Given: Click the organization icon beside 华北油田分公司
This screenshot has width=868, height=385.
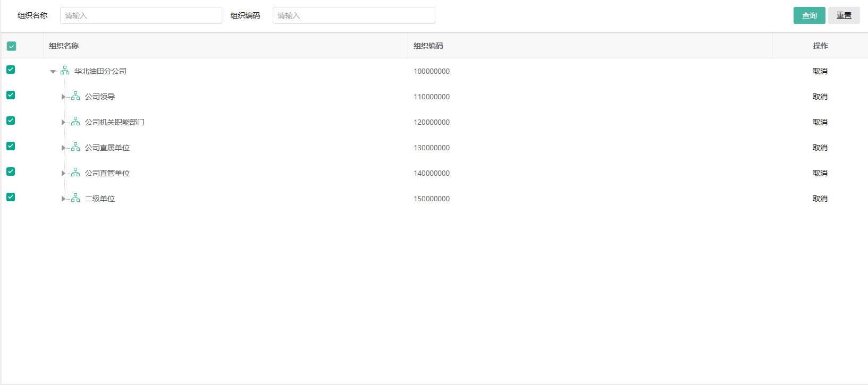Looking at the screenshot, I should point(65,71).
